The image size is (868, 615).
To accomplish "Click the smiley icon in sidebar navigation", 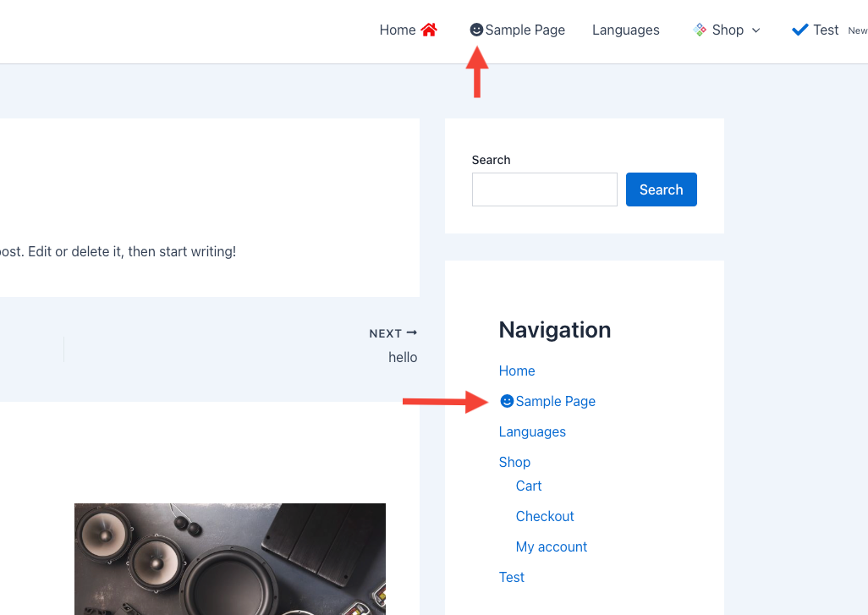I will click(507, 401).
